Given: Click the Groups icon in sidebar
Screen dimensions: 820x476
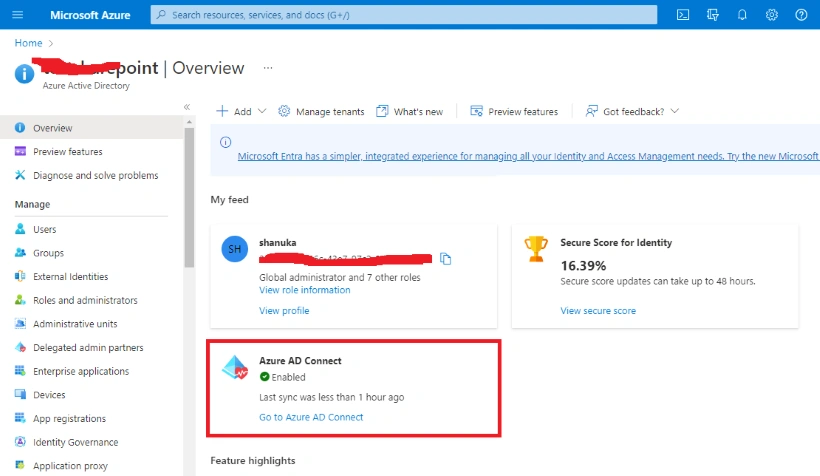Looking at the screenshot, I should pyautogui.click(x=20, y=252).
